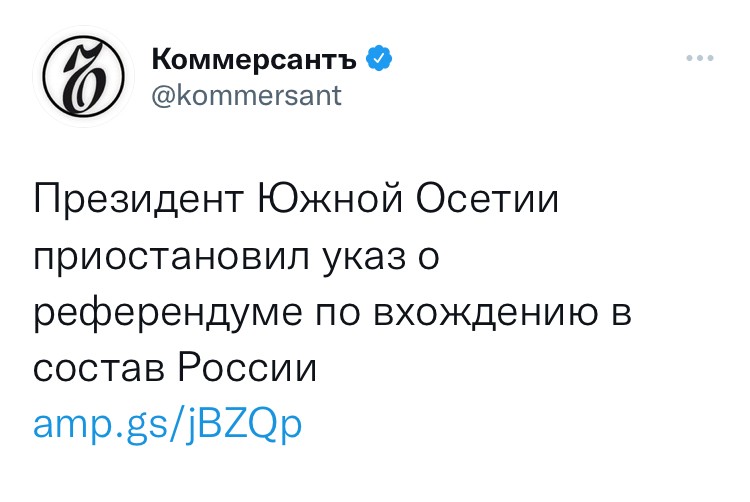Follow the amp.gs/jBZQp link
Image resolution: width=750 pixels, height=502 pixels.
tap(167, 424)
